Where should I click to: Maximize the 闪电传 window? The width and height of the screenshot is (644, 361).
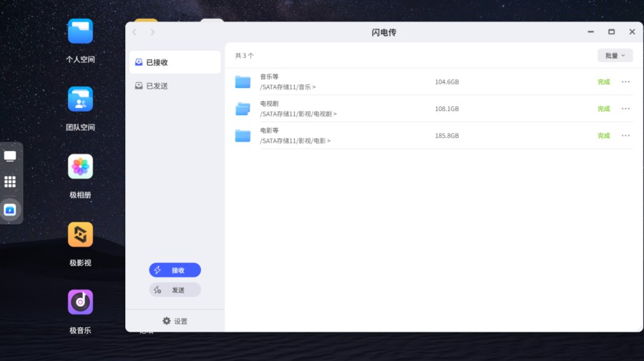point(612,31)
